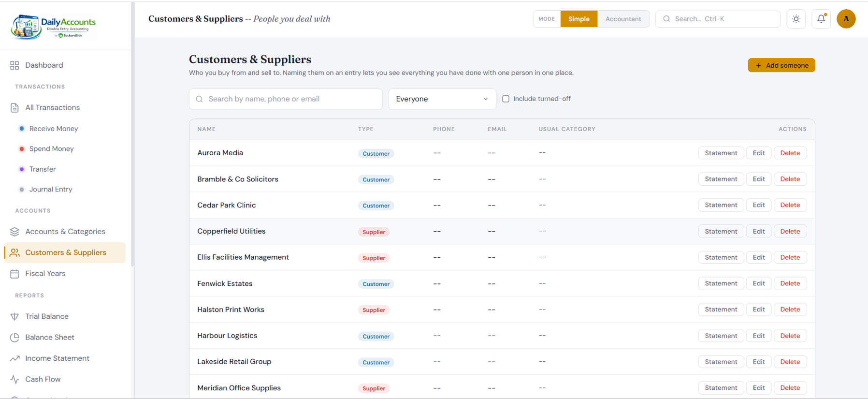Viewport: 868px width, 399px height.
Task: Open Trial Balance report
Action: (65, 316)
